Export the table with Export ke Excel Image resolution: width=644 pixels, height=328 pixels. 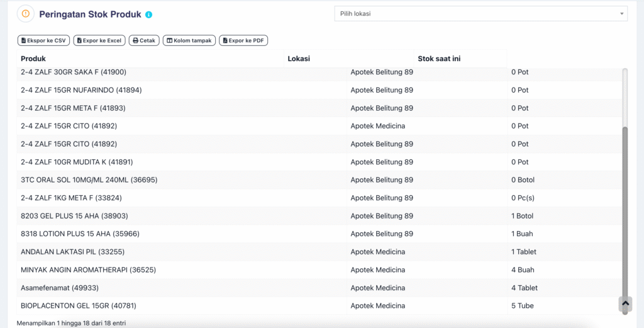tap(99, 40)
